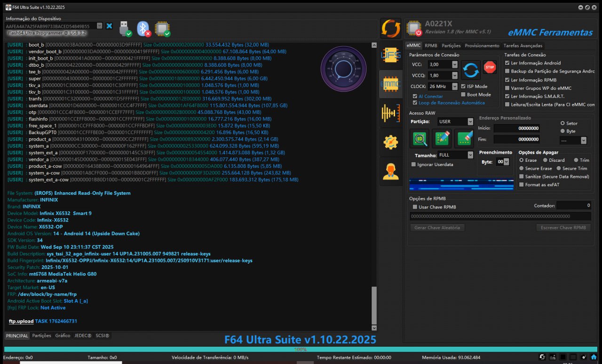Click the teal 100% progress bar
Viewport: 602px width, 364px height.
(x=301, y=349)
